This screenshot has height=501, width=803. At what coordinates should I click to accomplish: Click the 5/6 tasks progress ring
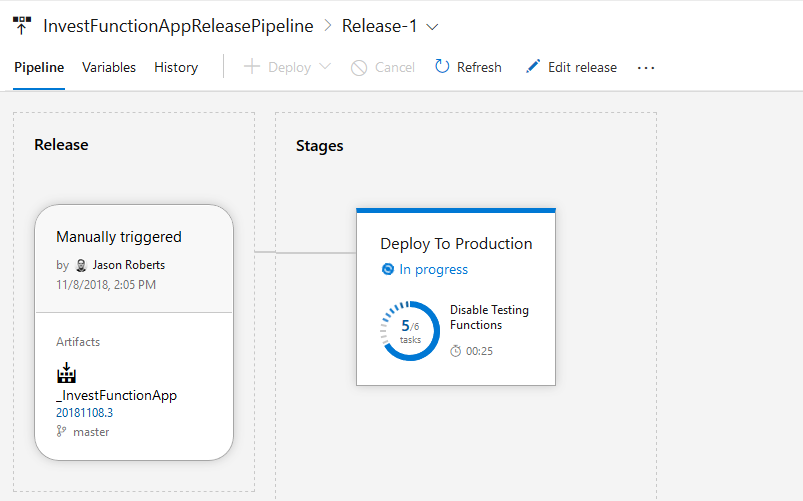click(410, 331)
